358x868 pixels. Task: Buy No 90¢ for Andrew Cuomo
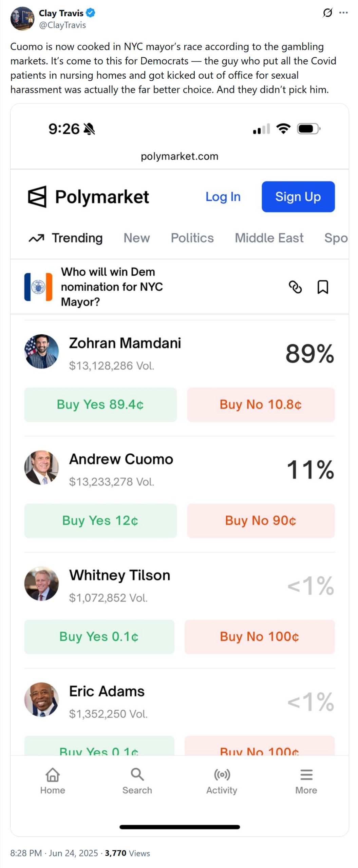tap(261, 520)
